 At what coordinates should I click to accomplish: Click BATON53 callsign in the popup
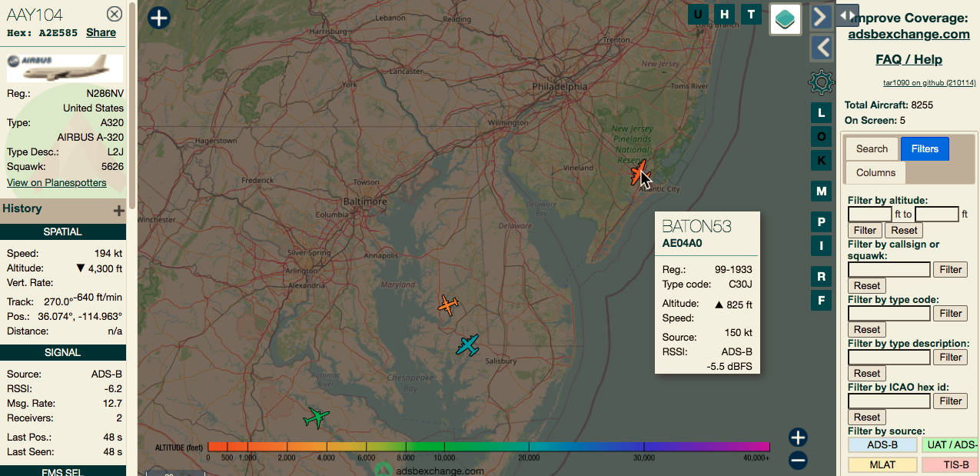[x=696, y=226]
